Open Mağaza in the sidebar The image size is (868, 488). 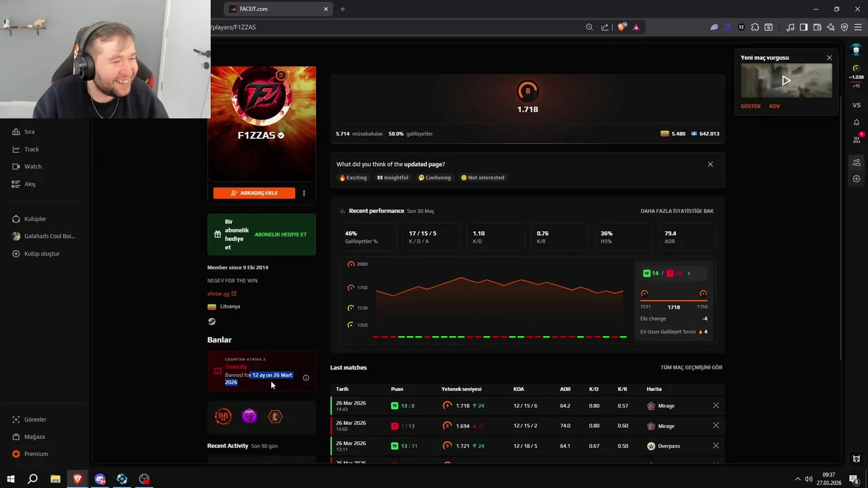pyautogui.click(x=28, y=436)
